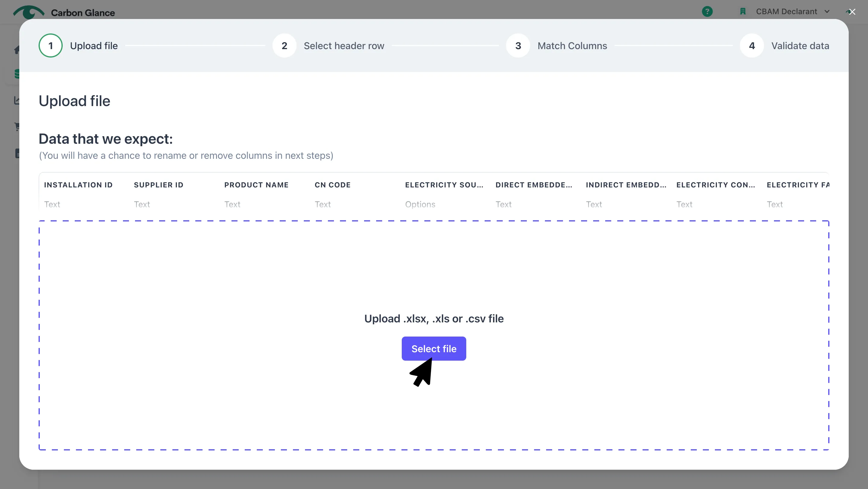Click the INSTALLATION ID column header
The height and width of the screenshot is (489, 868).
(78, 185)
